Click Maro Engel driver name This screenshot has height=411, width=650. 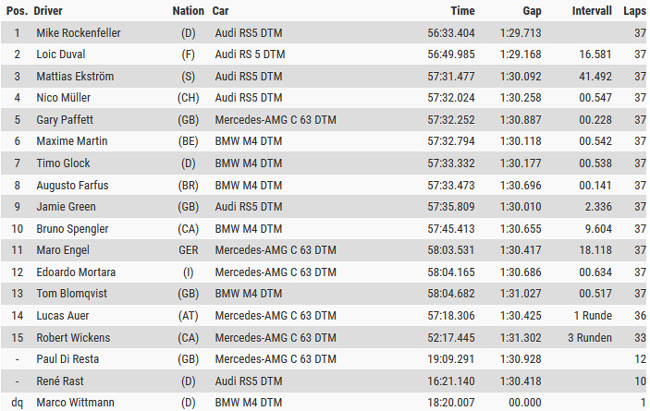(62, 250)
